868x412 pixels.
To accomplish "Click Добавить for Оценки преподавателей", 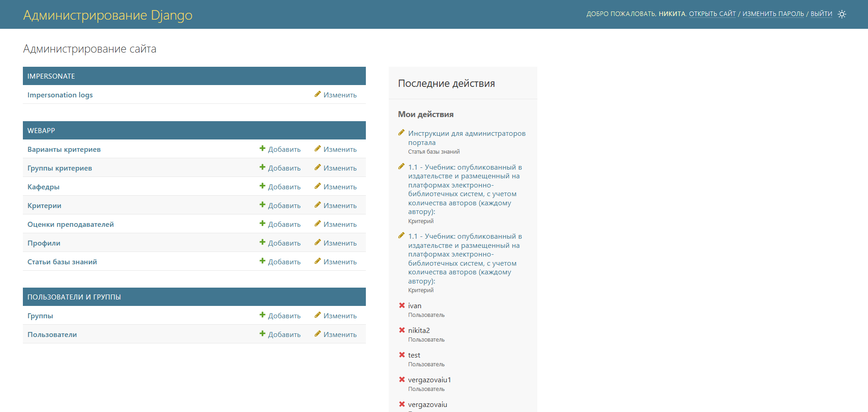I will 280,224.
